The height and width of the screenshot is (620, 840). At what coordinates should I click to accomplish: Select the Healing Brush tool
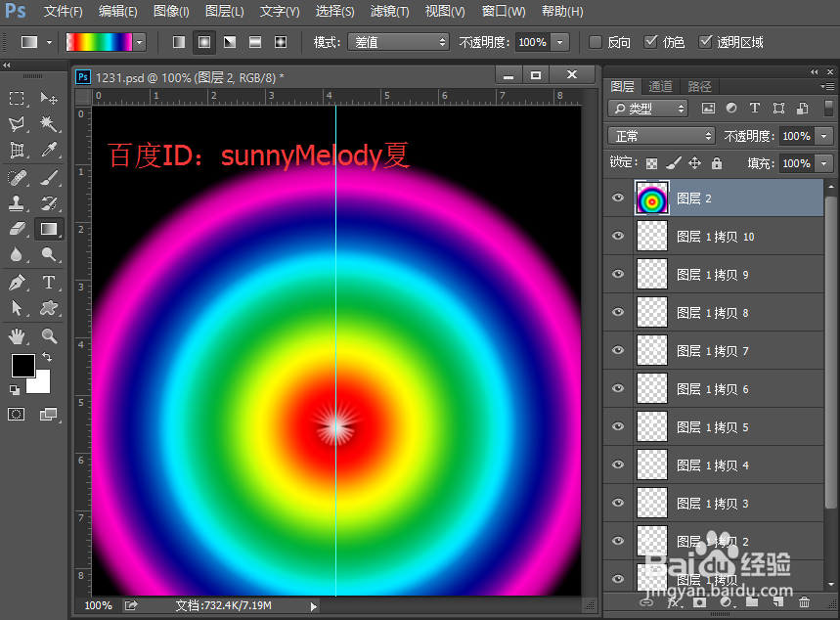(x=17, y=177)
